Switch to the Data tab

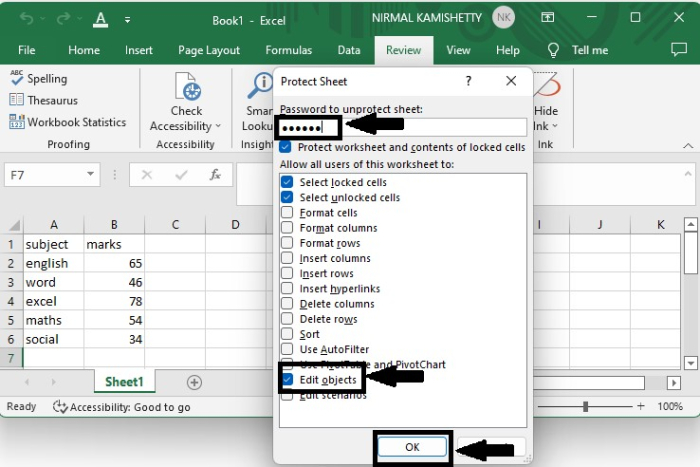click(349, 50)
